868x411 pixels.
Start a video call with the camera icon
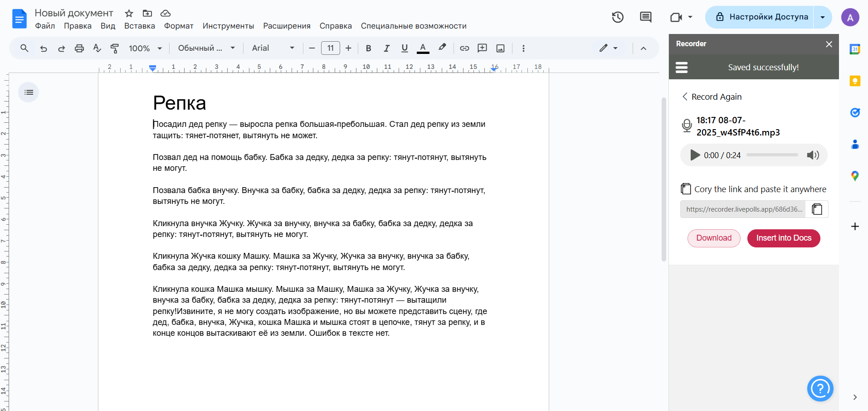click(x=676, y=17)
